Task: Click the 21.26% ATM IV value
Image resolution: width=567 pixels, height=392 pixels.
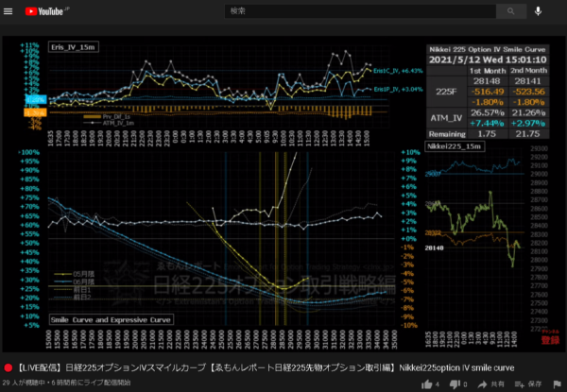Action: tap(528, 112)
